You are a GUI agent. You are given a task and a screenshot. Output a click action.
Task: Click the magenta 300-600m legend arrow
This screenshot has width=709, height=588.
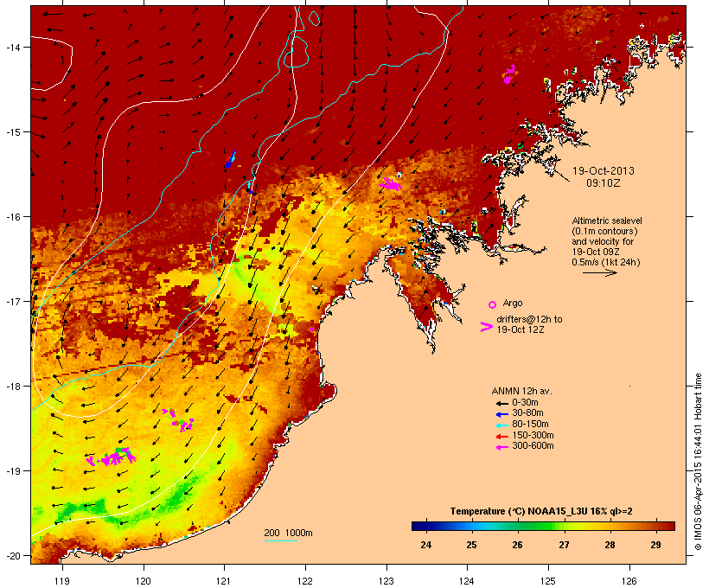pos(501,447)
